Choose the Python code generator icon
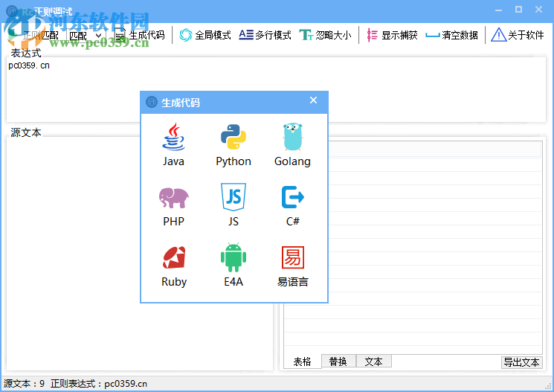The width and height of the screenshot is (554, 392). [233, 137]
